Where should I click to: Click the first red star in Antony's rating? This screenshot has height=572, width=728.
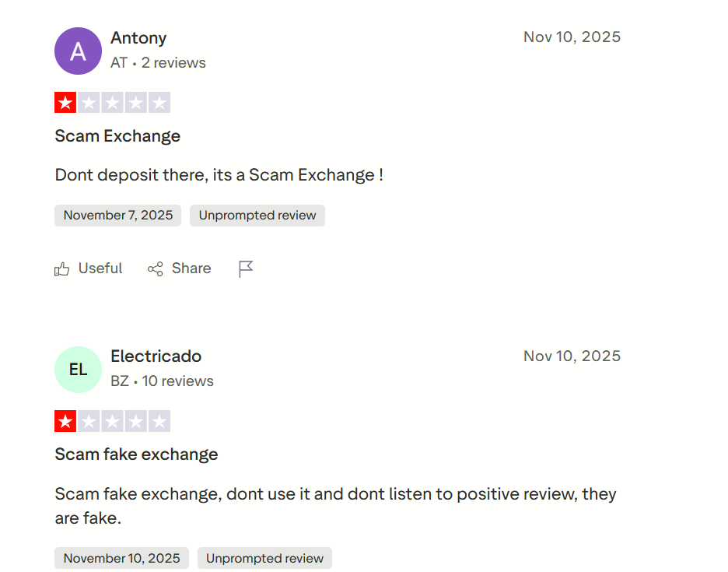coord(65,102)
